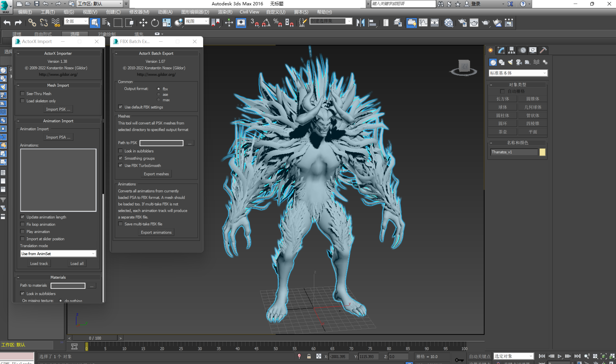Image resolution: width=616 pixels, height=364 pixels.
Task: Open the Material Editor
Action: pyautogui.click(x=449, y=23)
